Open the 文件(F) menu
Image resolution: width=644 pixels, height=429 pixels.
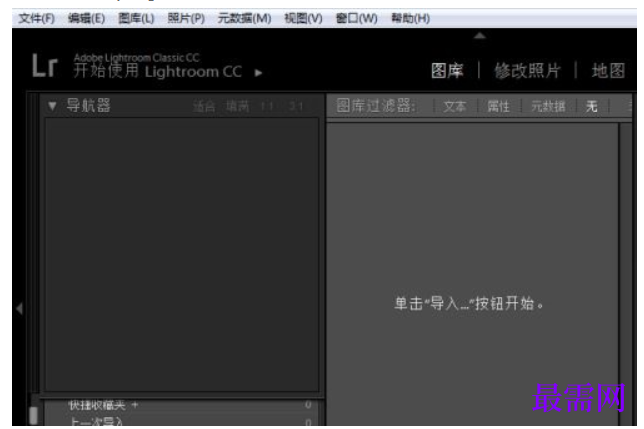[x=37, y=18]
